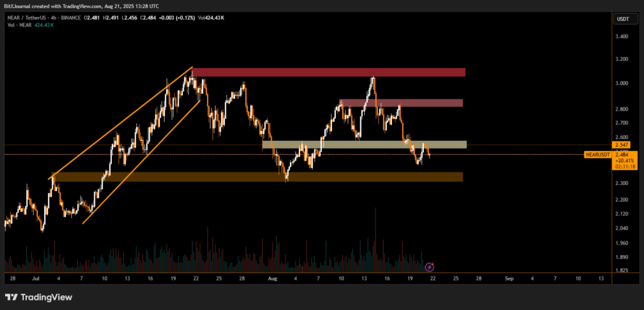Click the current price countdown label 2.484
The height and width of the screenshot is (310, 644).
pyautogui.click(x=627, y=154)
